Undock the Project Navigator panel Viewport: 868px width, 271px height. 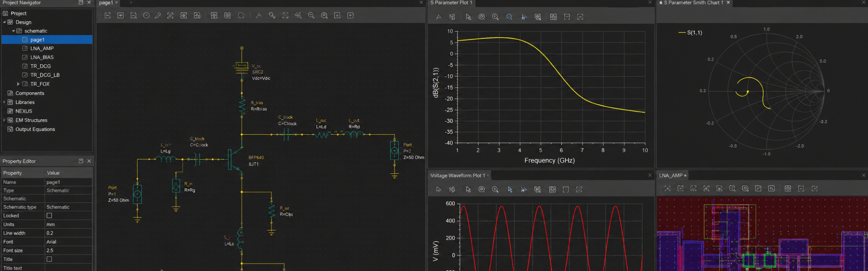(x=81, y=3)
